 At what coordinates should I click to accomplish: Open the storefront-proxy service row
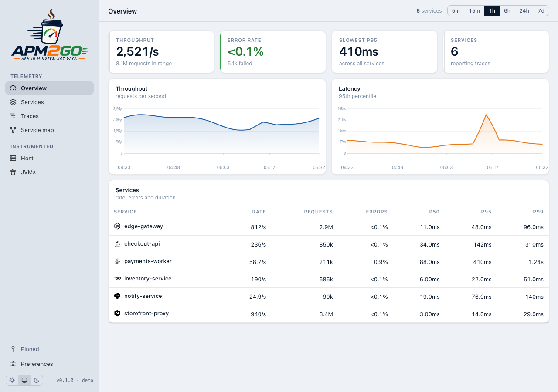329,314
